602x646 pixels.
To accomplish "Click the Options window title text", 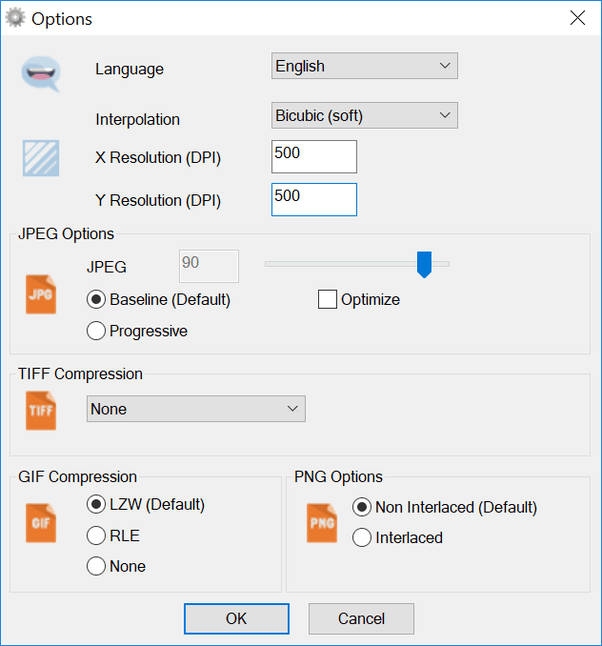I will tap(62, 19).
